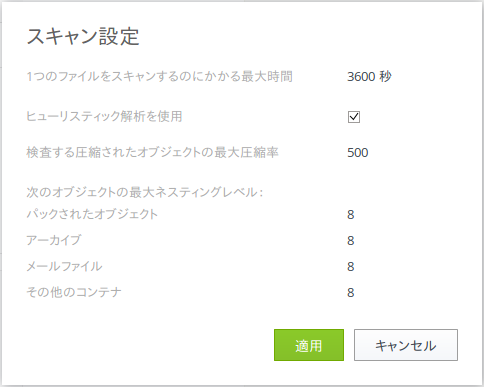Change nesting level 8 for メールファイル
Image resolution: width=484 pixels, height=387 pixels.
350,267
